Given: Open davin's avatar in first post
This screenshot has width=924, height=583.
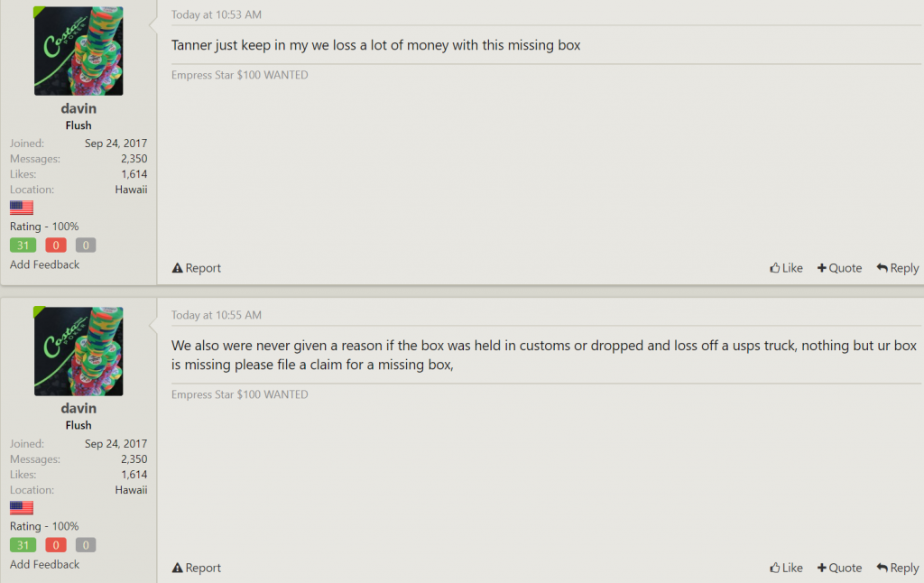Looking at the screenshot, I should click(79, 51).
